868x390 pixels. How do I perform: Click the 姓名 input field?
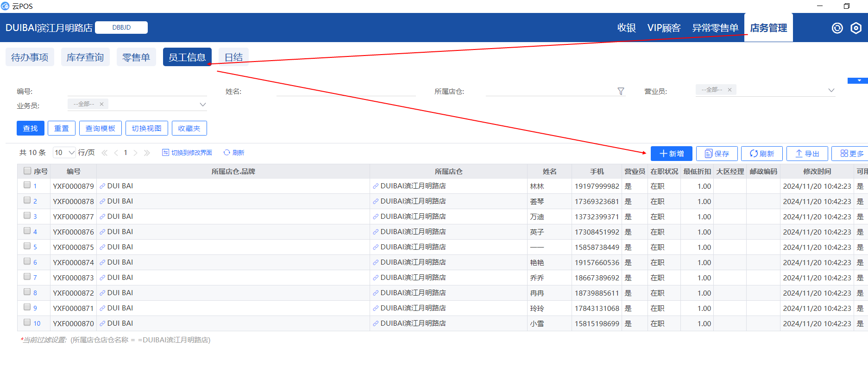(x=346, y=91)
